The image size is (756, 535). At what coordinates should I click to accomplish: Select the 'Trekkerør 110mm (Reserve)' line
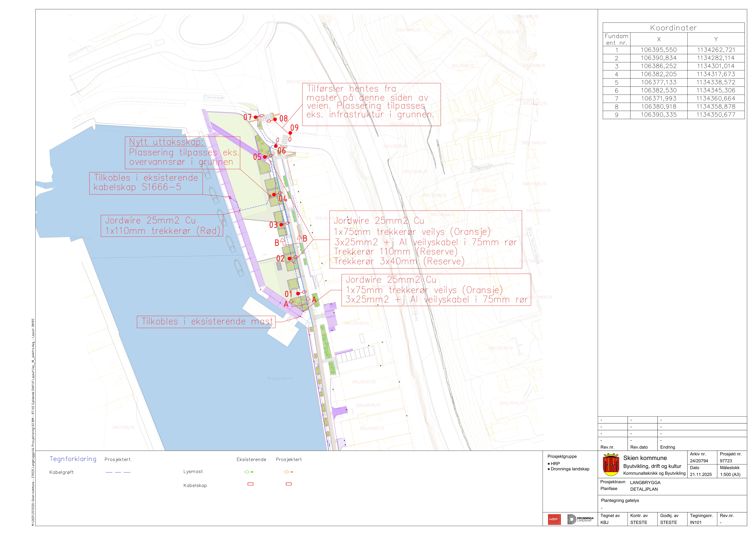(x=396, y=251)
